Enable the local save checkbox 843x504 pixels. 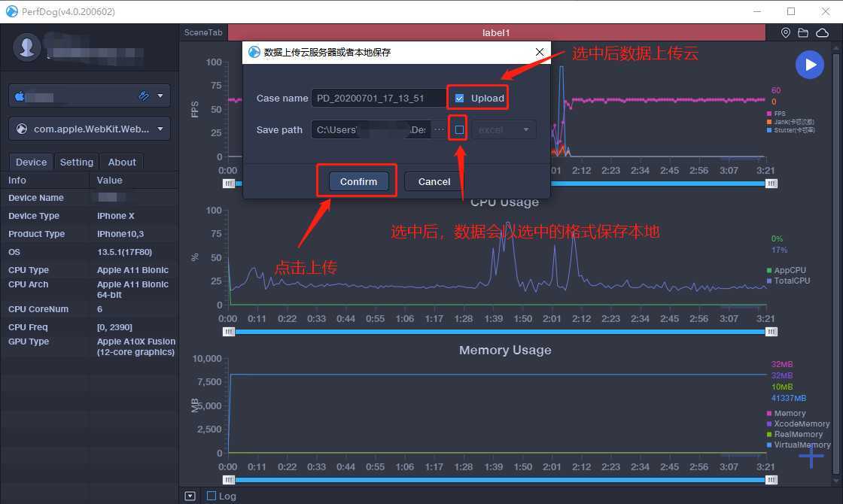pyautogui.click(x=459, y=129)
